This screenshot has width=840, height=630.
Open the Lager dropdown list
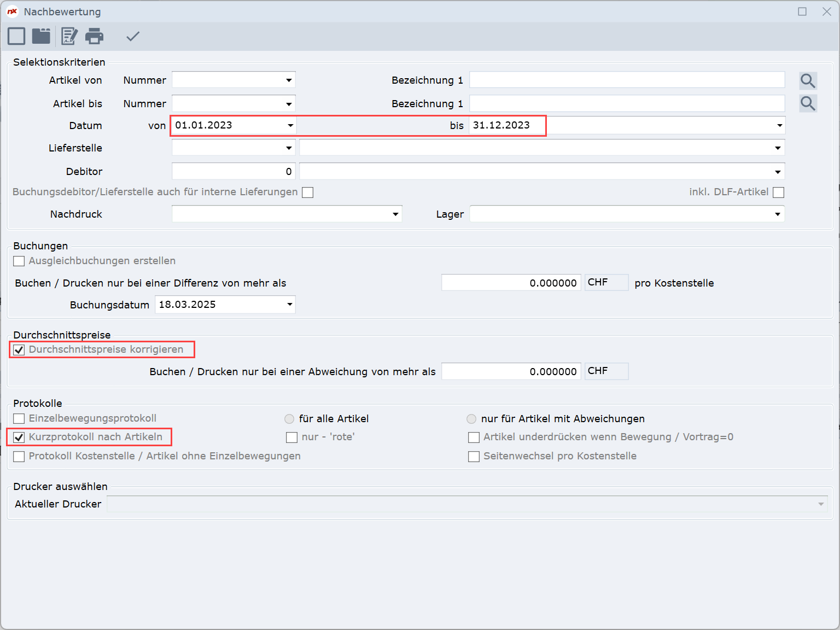(x=777, y=214)
